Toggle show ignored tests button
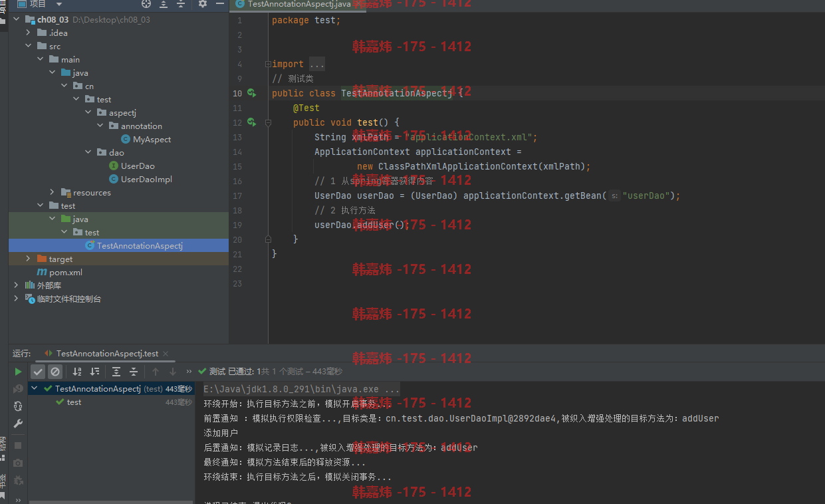 coord(55,372)
